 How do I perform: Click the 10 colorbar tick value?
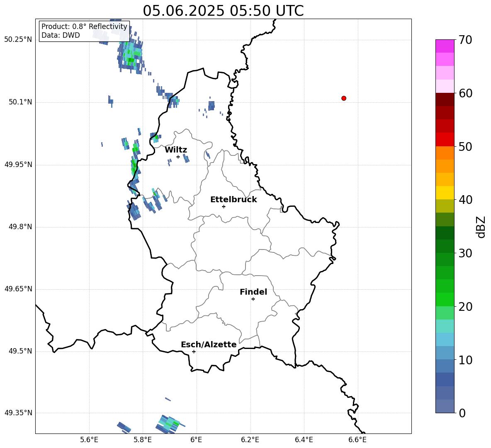click(x=465, y=360)
